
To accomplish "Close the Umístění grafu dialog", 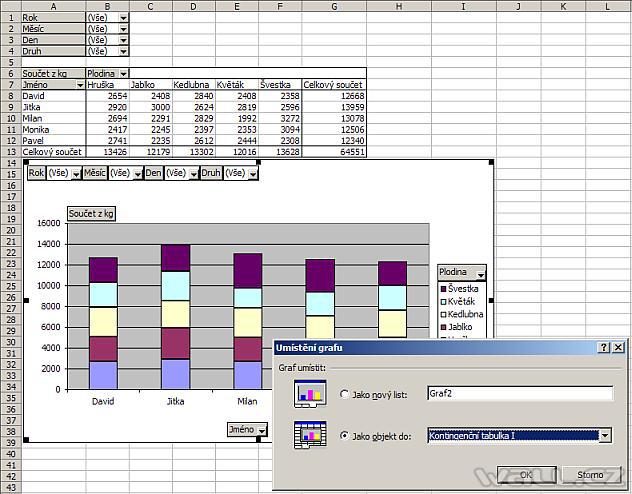I will [618, 347].
